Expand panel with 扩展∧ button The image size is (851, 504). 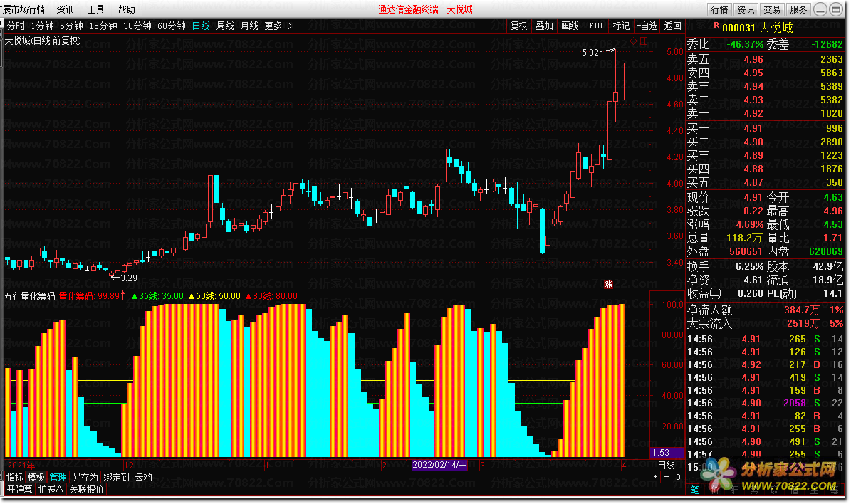pos(51,489)
